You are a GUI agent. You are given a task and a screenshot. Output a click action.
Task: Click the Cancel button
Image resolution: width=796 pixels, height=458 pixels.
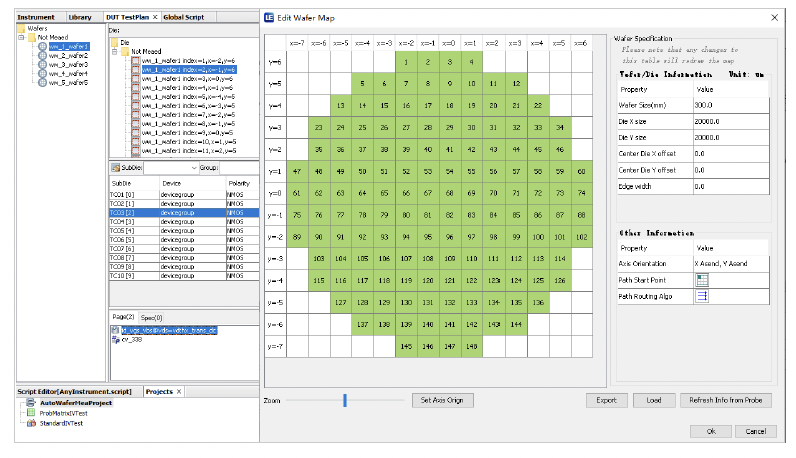click(x=755, y=431)
